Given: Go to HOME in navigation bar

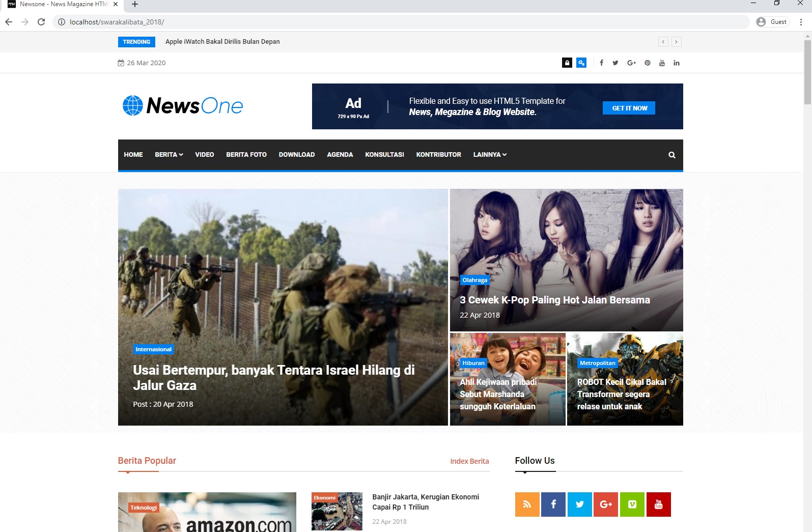Looking at the screenshot, I should point(133,155).
